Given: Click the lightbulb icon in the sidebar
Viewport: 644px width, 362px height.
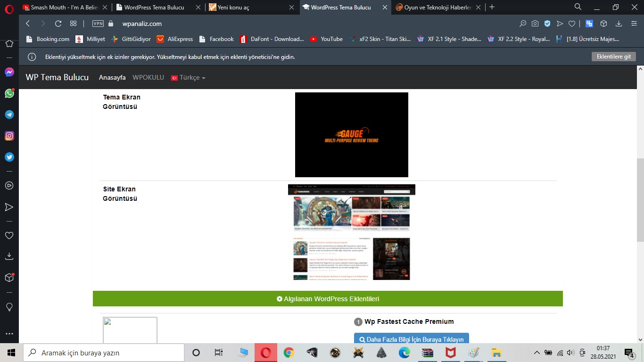Looking at the screenshot, I should tap(9, 307).
